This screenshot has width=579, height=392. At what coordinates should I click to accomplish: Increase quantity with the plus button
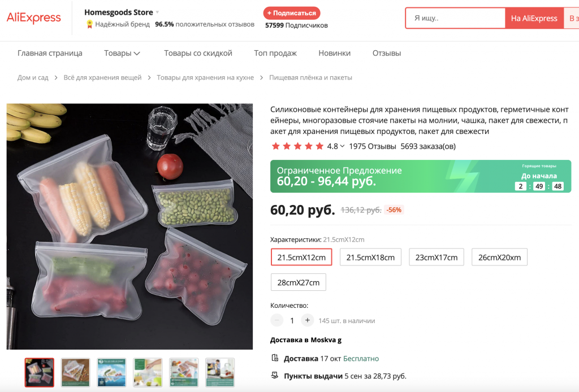pyautogui.click(x=307, y=320)
